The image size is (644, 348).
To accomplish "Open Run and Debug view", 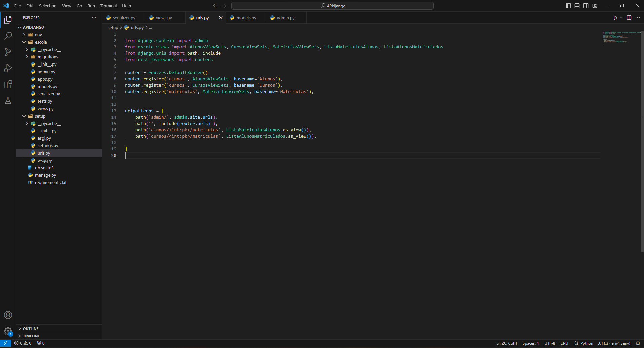I will (8, 68).
